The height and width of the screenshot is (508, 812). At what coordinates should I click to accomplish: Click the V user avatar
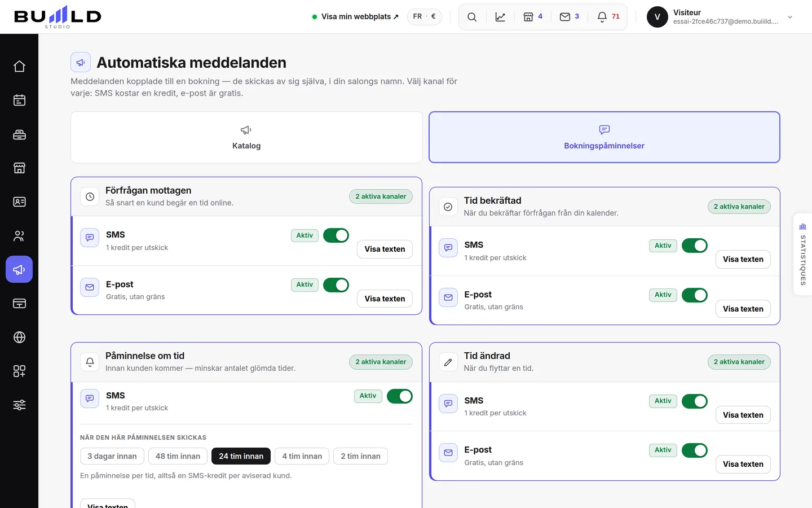point(657,17)
